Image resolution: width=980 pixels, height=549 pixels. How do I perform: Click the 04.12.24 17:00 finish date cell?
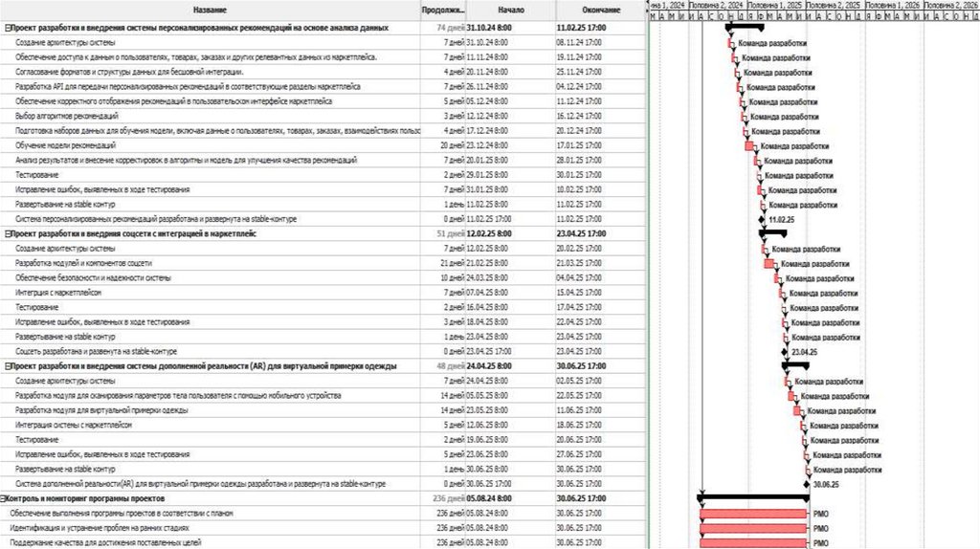point(579,87)
